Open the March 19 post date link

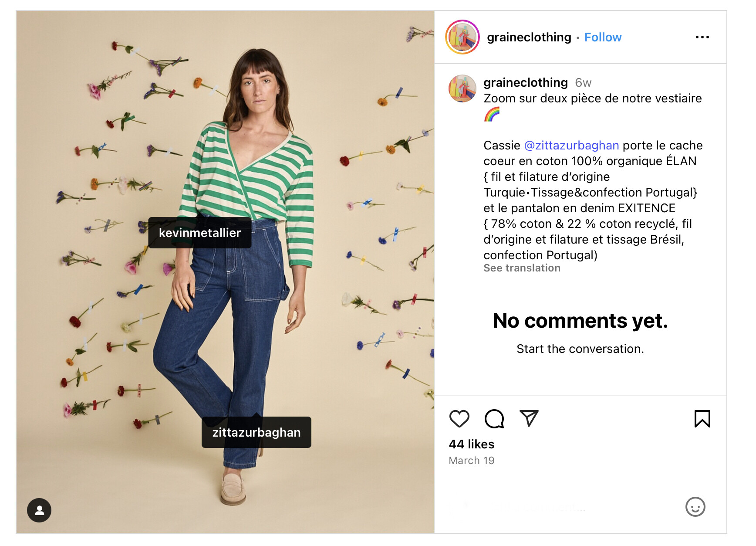(472, 461)
